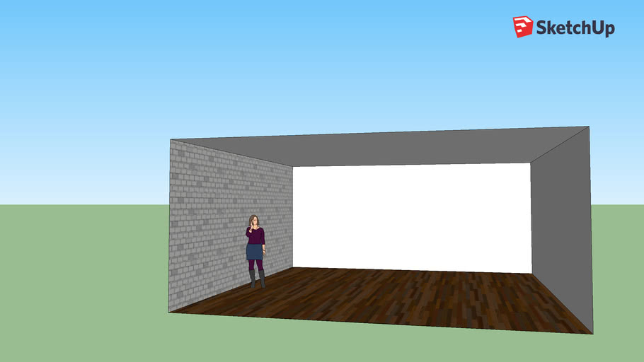This screenshot has width=644, height=362.
Task: Select the gray right side wall
Action: (x=560, y=226)
